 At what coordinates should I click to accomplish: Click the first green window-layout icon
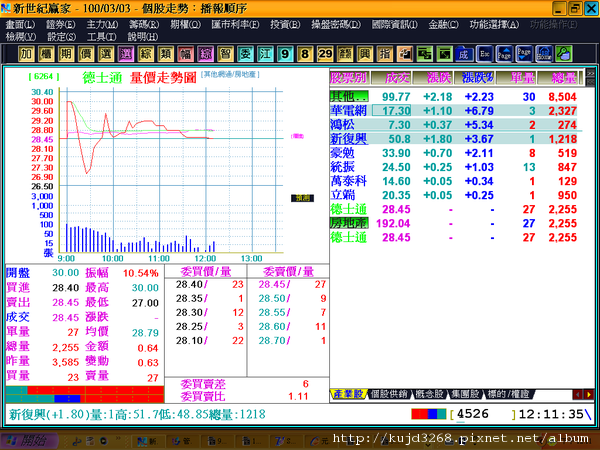tap(424, 54)
